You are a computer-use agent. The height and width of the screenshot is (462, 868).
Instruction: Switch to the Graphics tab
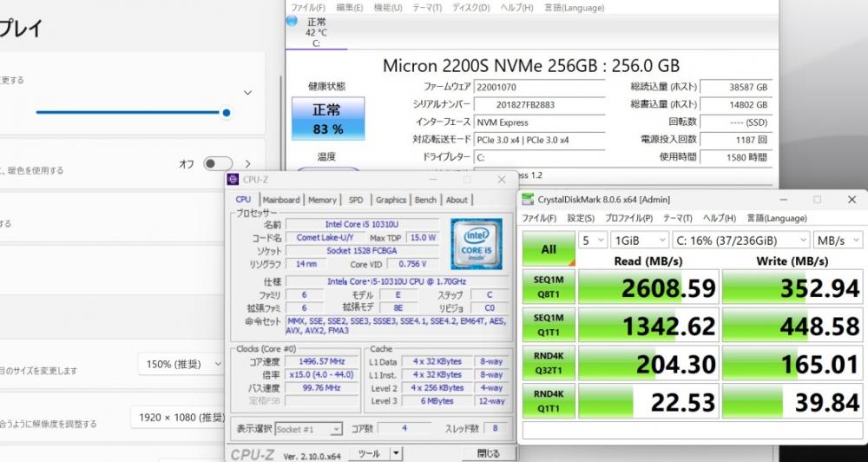[391, 200]
